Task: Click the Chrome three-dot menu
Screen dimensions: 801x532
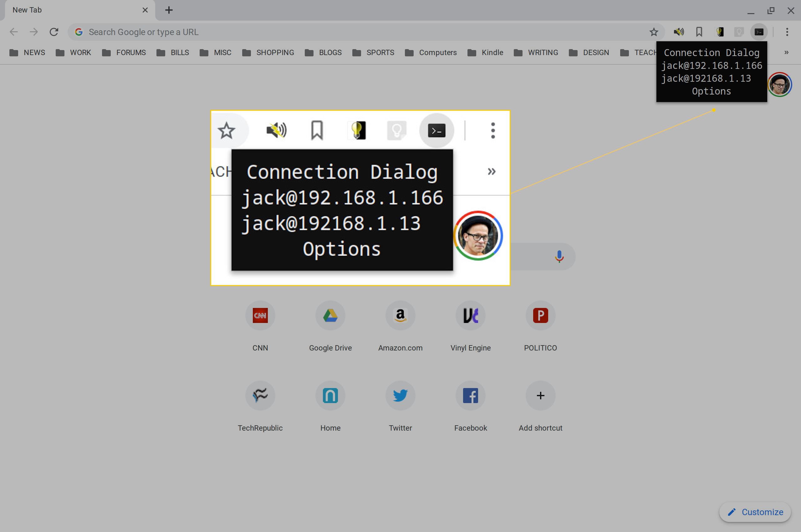Action: tap(787, 32)
